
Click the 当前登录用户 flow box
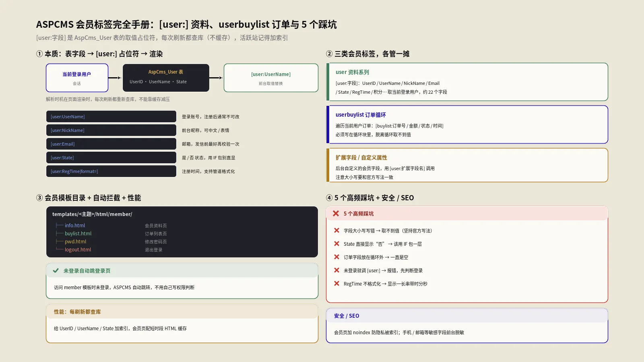click(77, 78)
